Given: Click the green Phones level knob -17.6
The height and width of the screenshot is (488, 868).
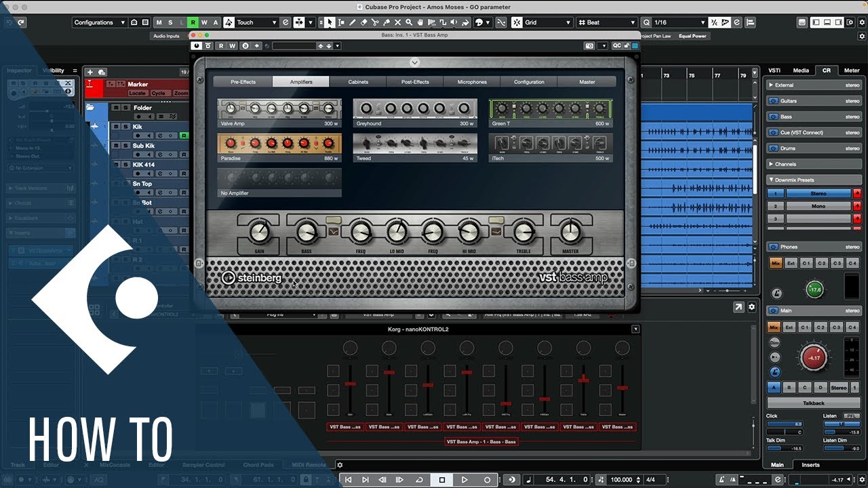Looking at the screenshot, I should click(815, 290).
